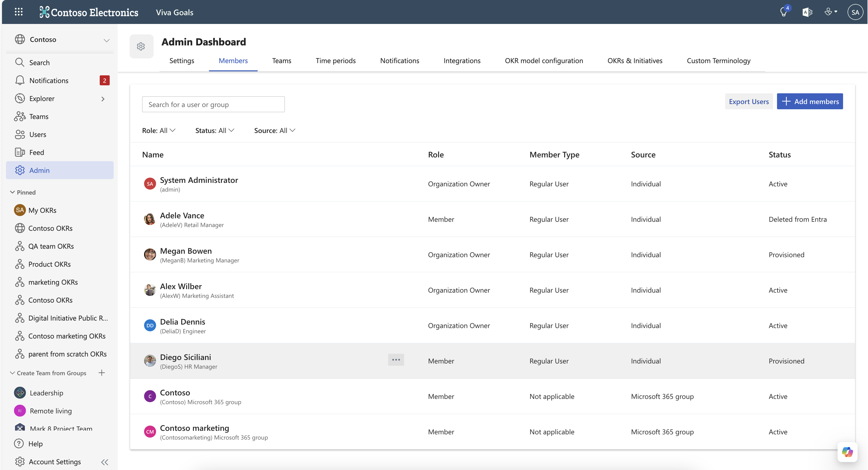This screenshot has width=868, height=470.
Task: Expand the Explorer submenu arrow
Action: [x=103, y=99]
